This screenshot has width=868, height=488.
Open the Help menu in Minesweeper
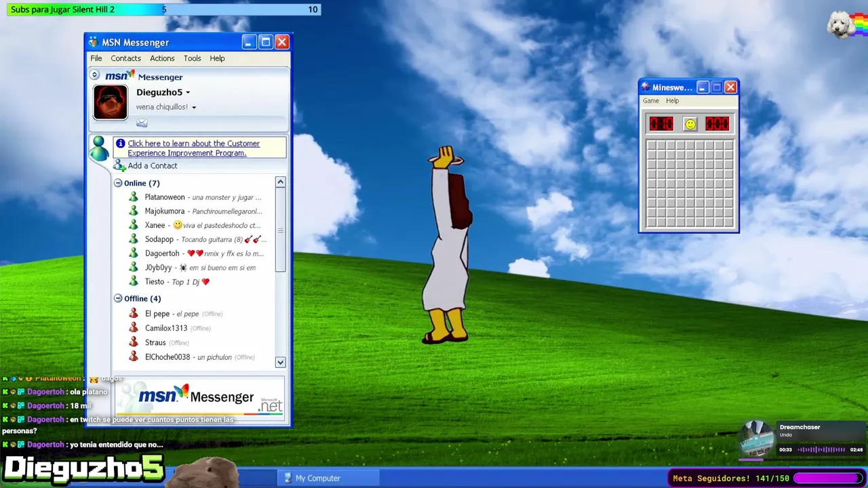pos(672,101)
